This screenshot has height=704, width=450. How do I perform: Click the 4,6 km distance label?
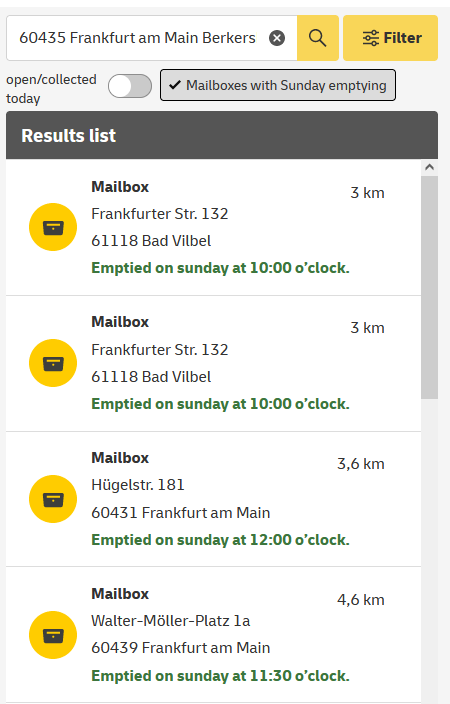(361, 600)
